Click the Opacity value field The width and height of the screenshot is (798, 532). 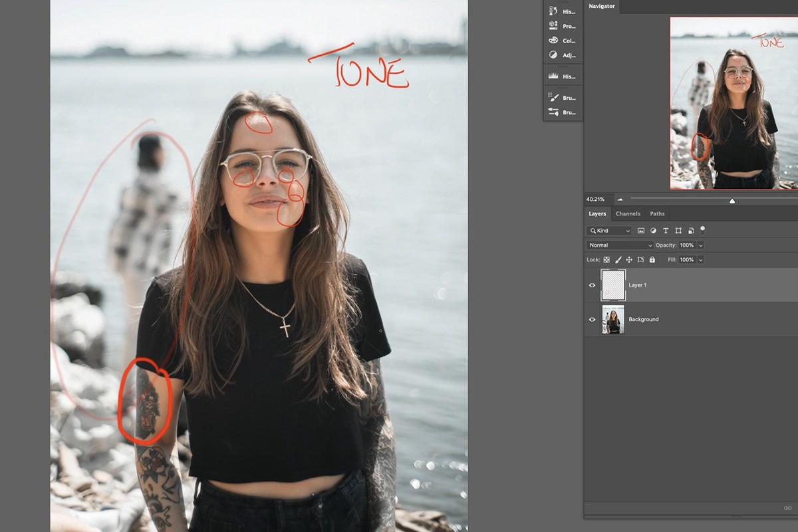[x=686, y=245]
